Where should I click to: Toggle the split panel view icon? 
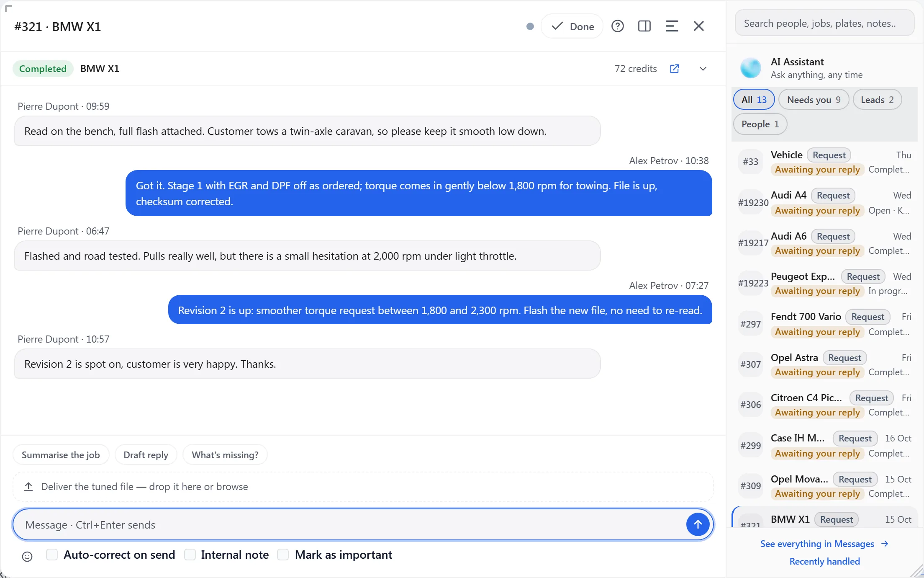point(644,26)
